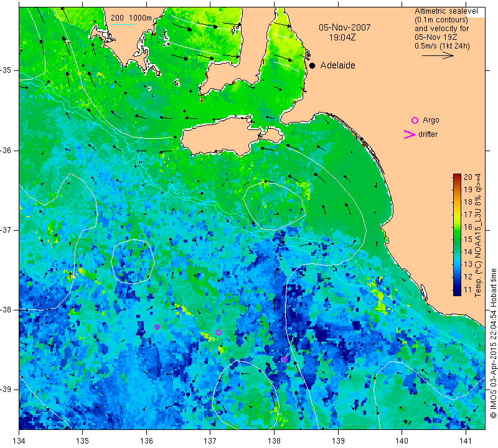This screenshot has height=448, width=498.
Task: Click the latitude label -39
Action: point(6,390)
